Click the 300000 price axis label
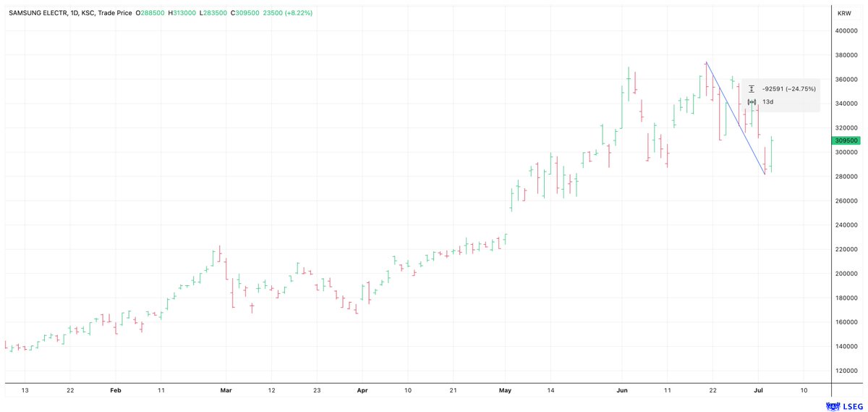Screen dimensions: 868x412 coord(845,153)
